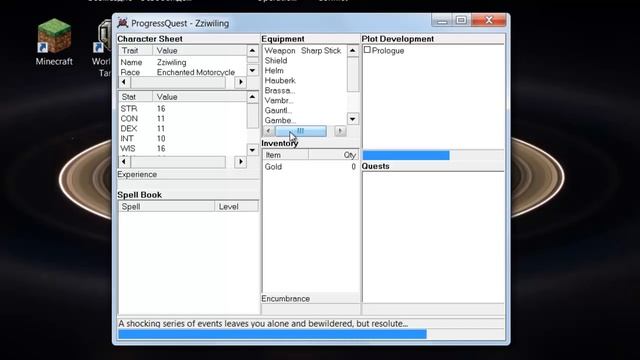This screenshot has width=640, height=360.
Task: Select the Gauntl... equipment row
Action: pos(305,111)
